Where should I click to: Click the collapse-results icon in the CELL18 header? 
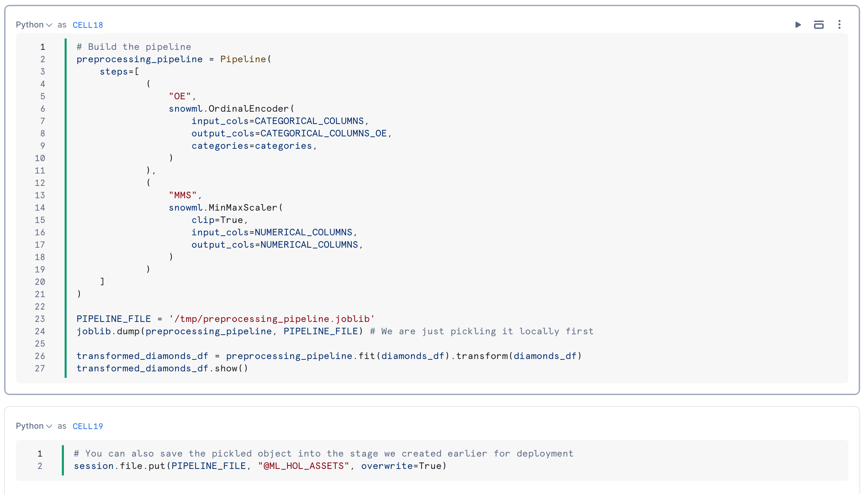click(x=819, y=25)
